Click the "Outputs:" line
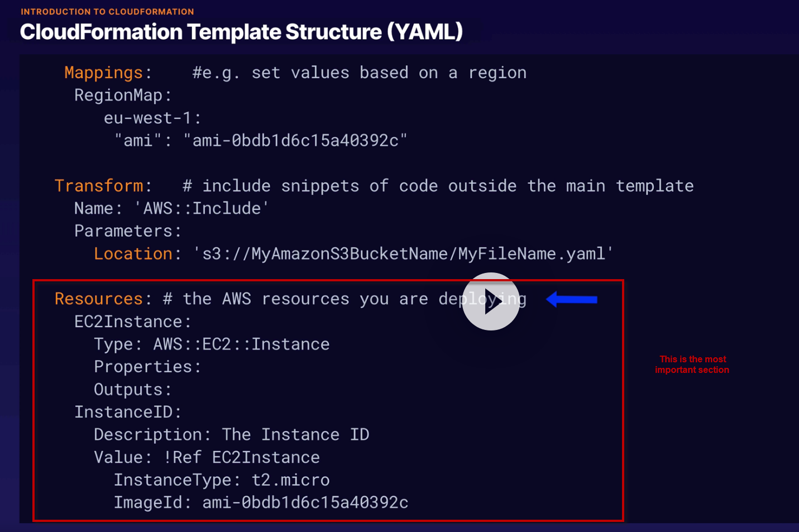The height and width of the screenshot is (532, 799). pos(132,390)
